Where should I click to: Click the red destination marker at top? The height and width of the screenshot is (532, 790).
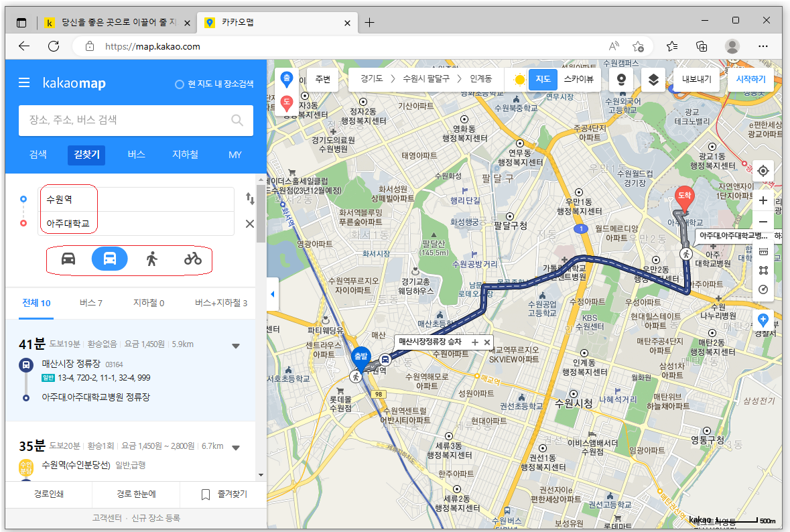[287, 103]
